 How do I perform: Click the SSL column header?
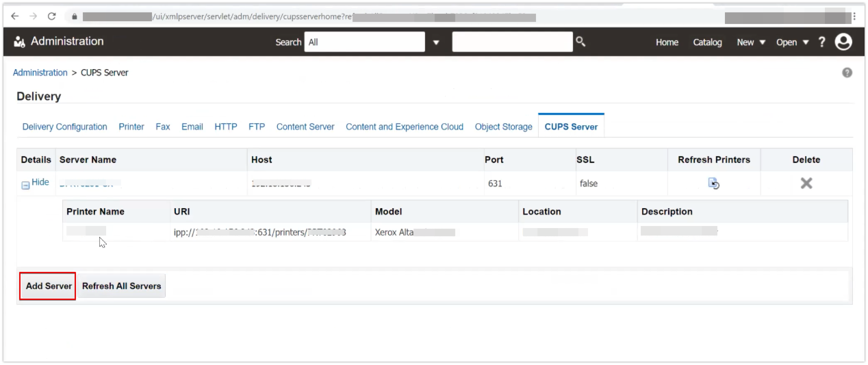coord(585,160)
